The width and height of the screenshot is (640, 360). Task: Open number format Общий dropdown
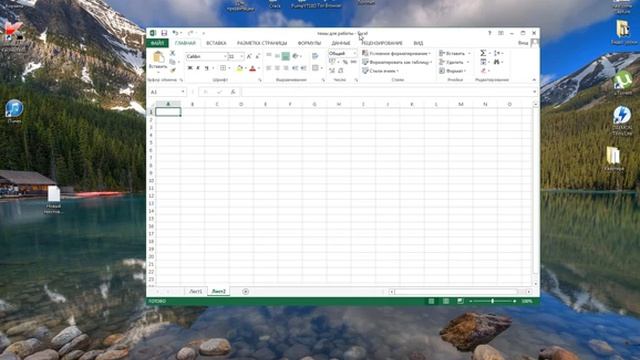pos(354,53)
